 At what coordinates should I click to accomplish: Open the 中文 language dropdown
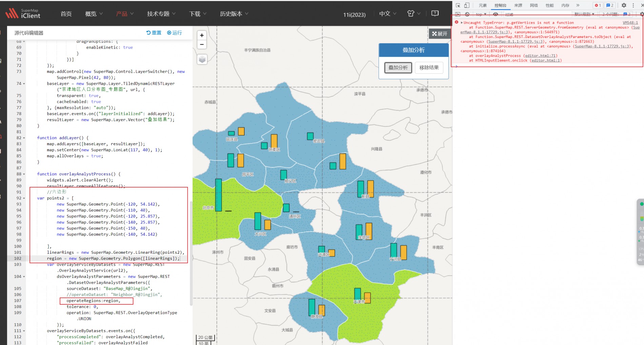[388, 14]
